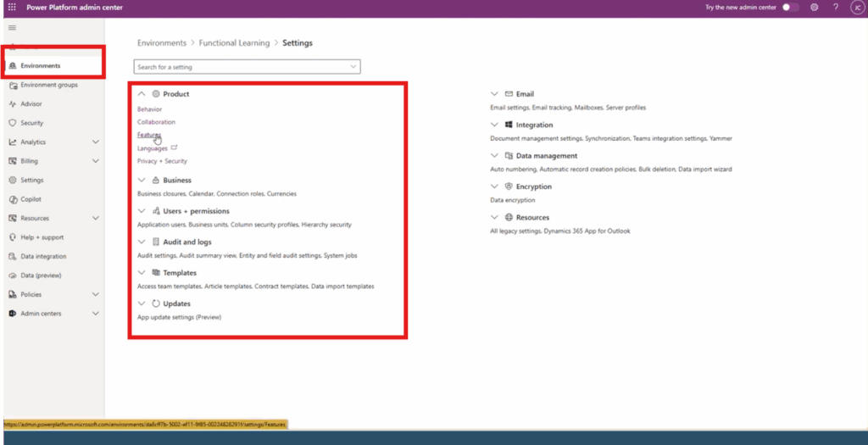868x445 pixels.
Task: Click the Resources globe icon
Action: coord(509,218)
